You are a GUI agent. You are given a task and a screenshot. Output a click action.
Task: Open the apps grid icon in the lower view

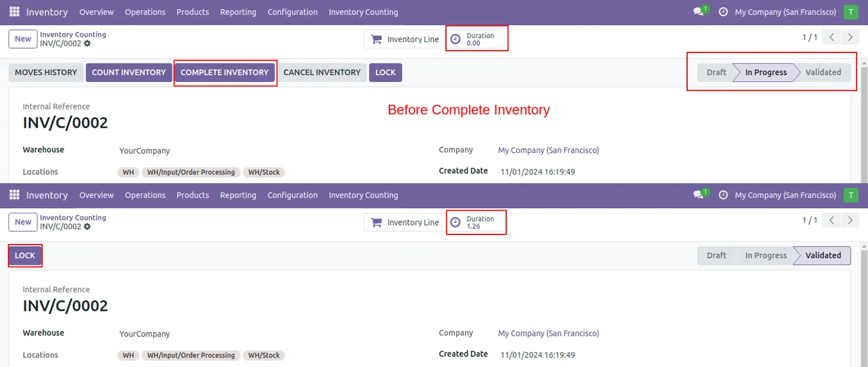[14, 195]
